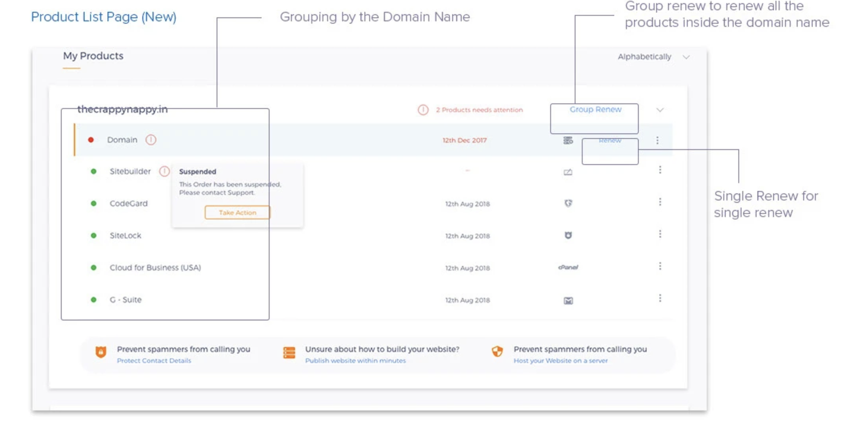Open cPanel for Cloud for Business
The height and width of the screenshot is (427, 868).
point(568,267)
